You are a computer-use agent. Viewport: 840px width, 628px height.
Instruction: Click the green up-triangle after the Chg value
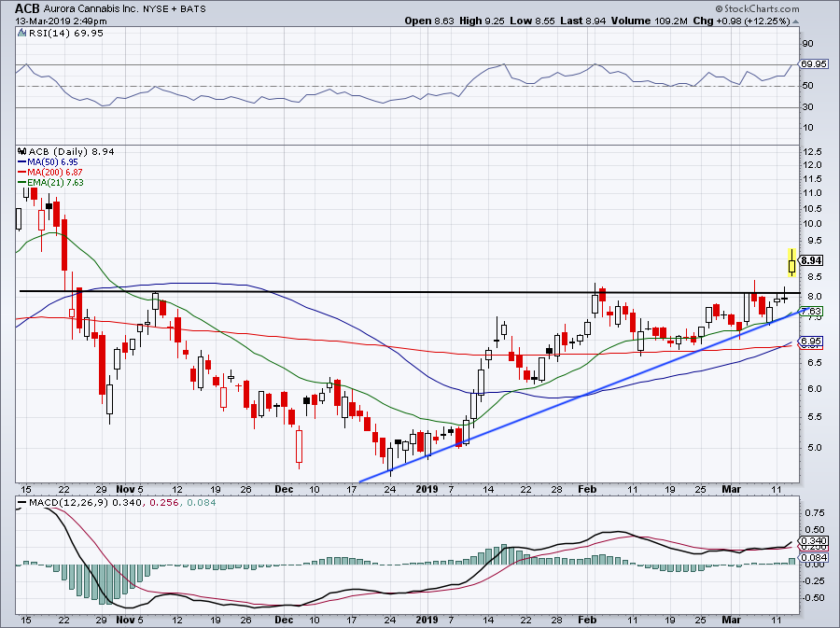[x=795, y=21]
